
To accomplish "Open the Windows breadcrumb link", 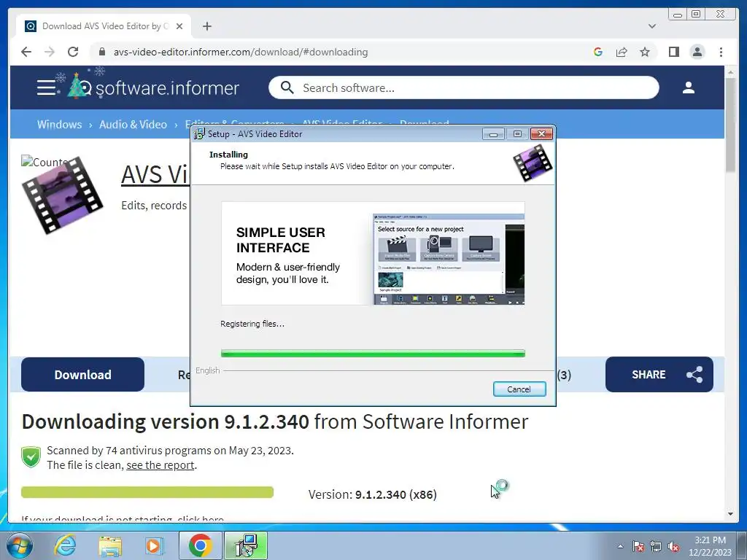I will 60,125.
